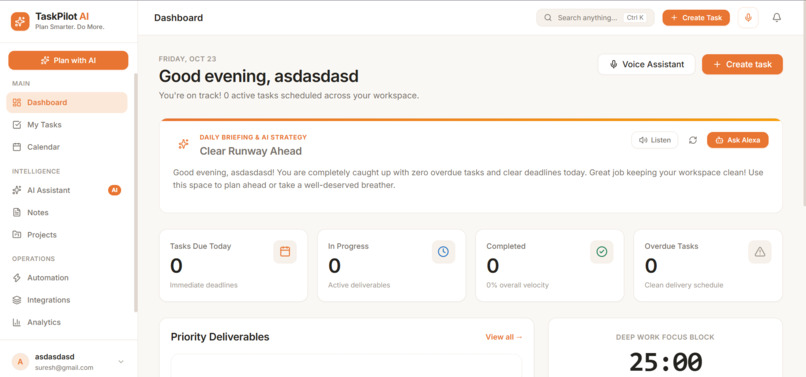The image size is (806, 377).
Task: Expand the user account chevron
Action: 121,362
